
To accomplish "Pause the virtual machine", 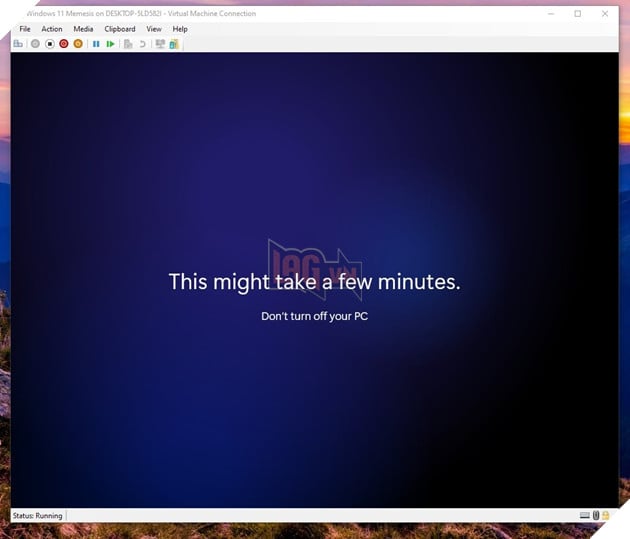I will point(96,44).
